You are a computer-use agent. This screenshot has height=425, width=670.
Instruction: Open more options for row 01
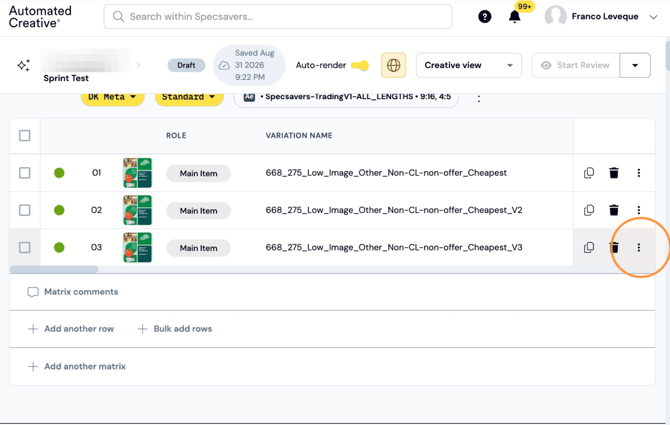pyautogui.click(x=639, y=173)
